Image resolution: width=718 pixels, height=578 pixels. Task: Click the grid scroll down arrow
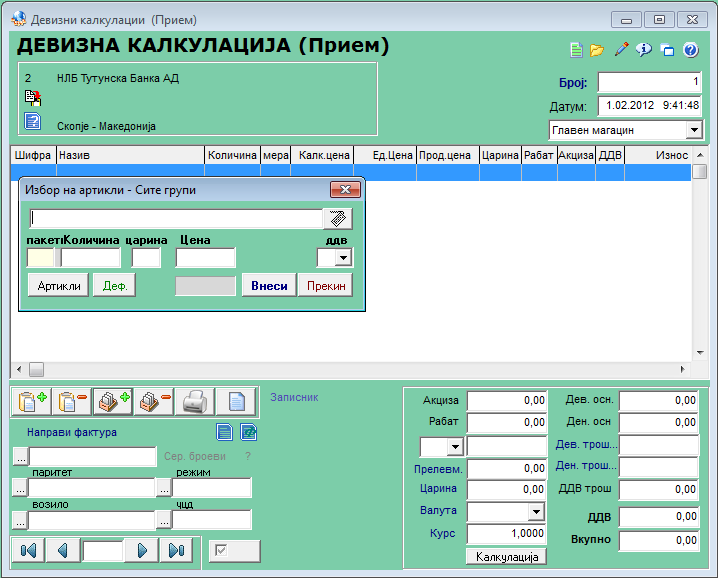(700, 353)
